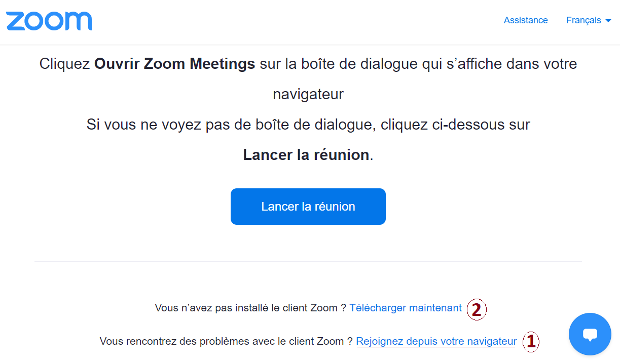Click the Zoom logo
The width and height of the screenshot is (620, 364).
pos(49,21)
